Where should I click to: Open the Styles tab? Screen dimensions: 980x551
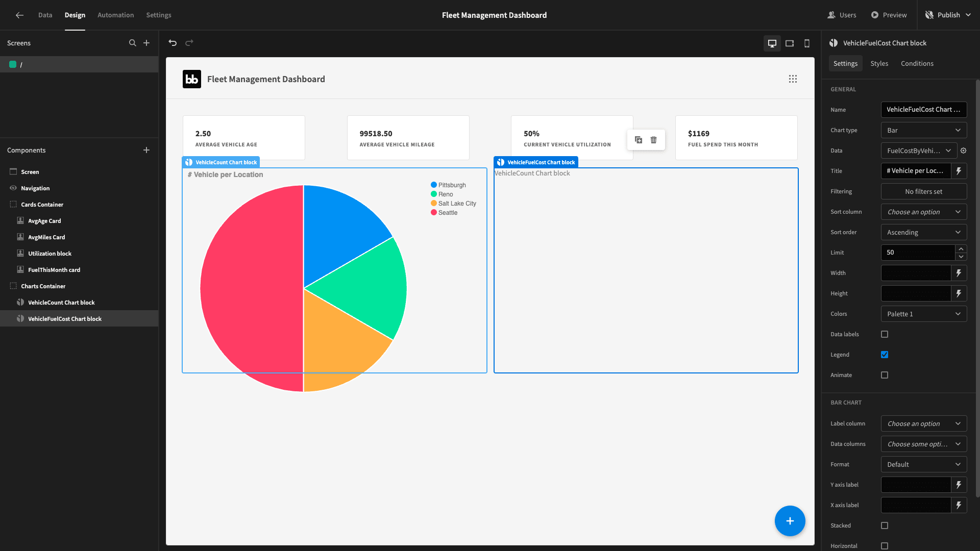tap(879, 63)
